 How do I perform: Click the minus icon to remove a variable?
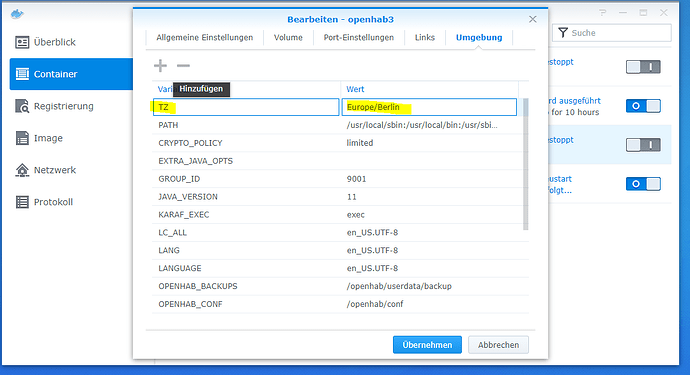[x=183, y=66]
